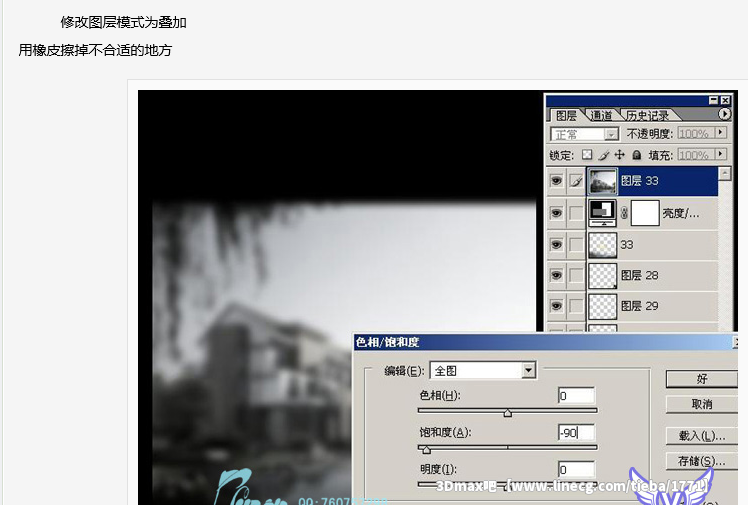Toggle lock image pixels brush icon
The height and width of the screenshot is (505, 748).
tap(603, 155)
